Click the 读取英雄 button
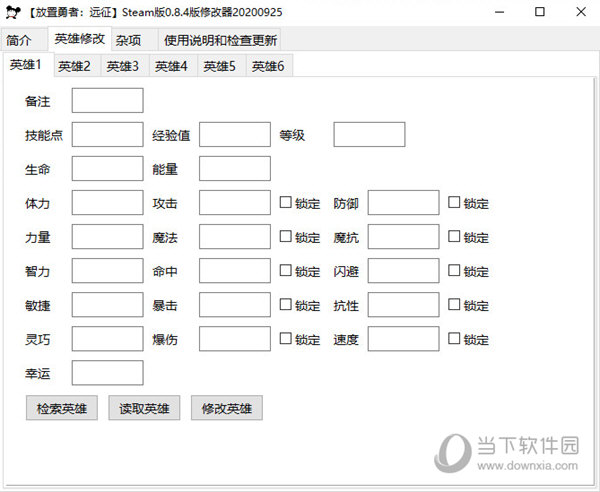The width and height of the screenshot is (600, 492). point(144,408)
